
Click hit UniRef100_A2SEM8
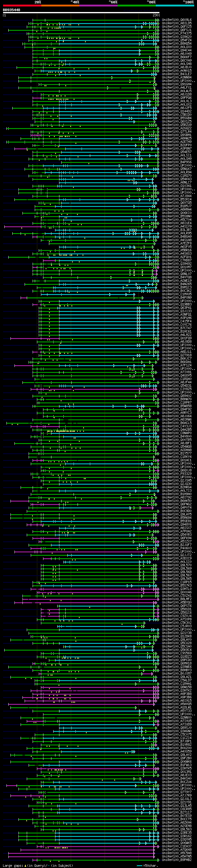(177, 826)
